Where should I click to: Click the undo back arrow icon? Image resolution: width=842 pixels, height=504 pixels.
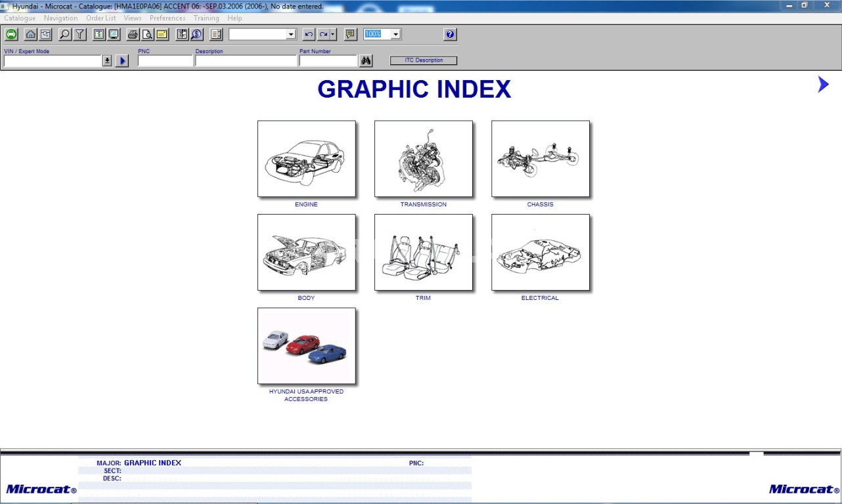click(309, 35)
